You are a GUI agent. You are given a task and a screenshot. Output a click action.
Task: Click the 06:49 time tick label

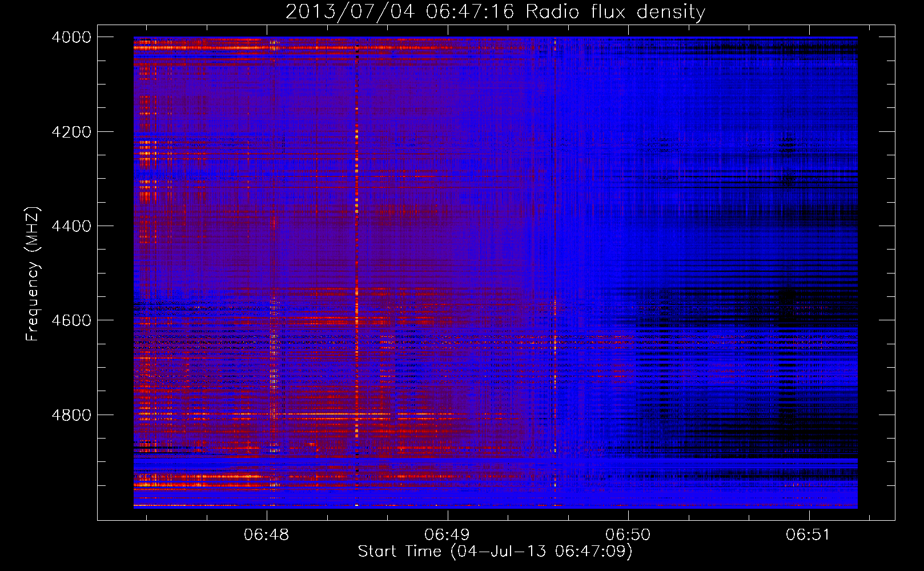[x=447, y=535]
